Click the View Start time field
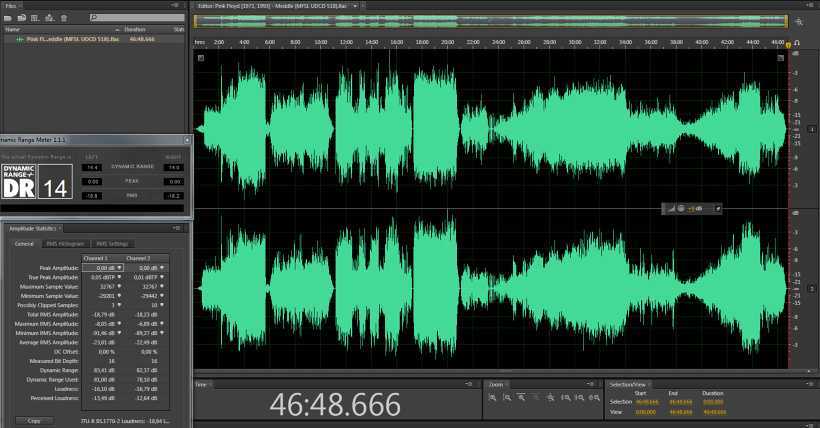Screen dimensions: 820x428 (646, 412)
